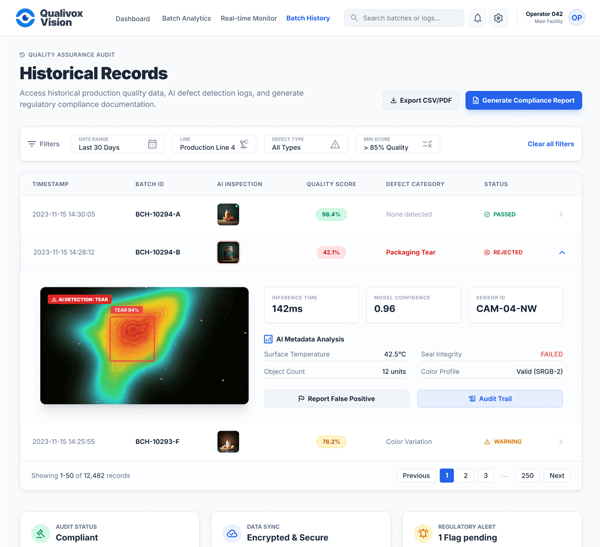Click the Qualivox Vision logo icon
This screenshot has width=600, height=547.
pyautogui.click(x=25, y=18)
